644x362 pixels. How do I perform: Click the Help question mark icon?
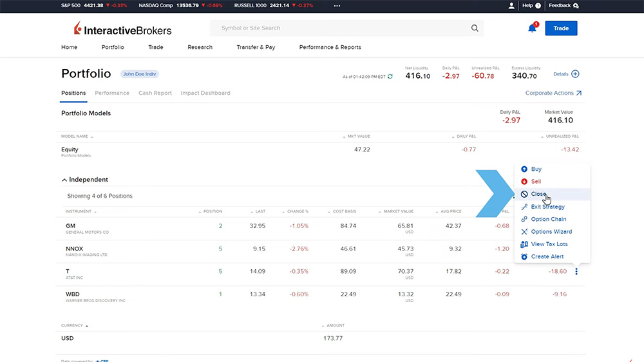[x=538, y=6]
